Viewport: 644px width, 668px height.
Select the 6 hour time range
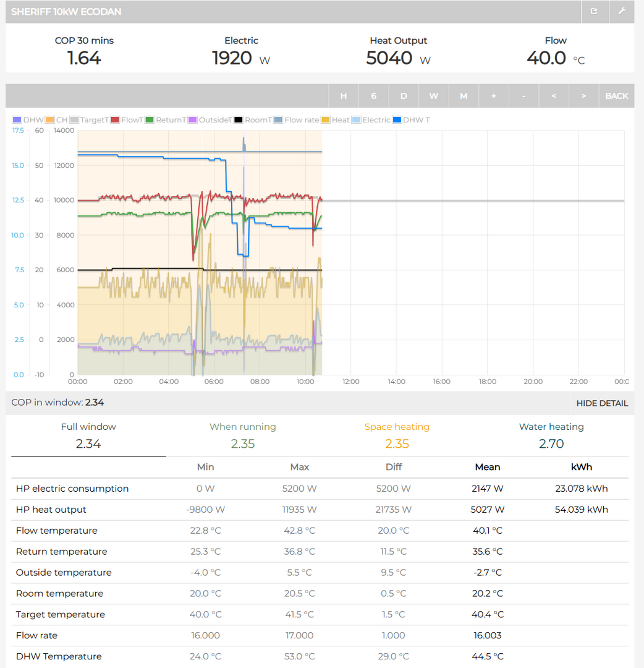[373, 96]
